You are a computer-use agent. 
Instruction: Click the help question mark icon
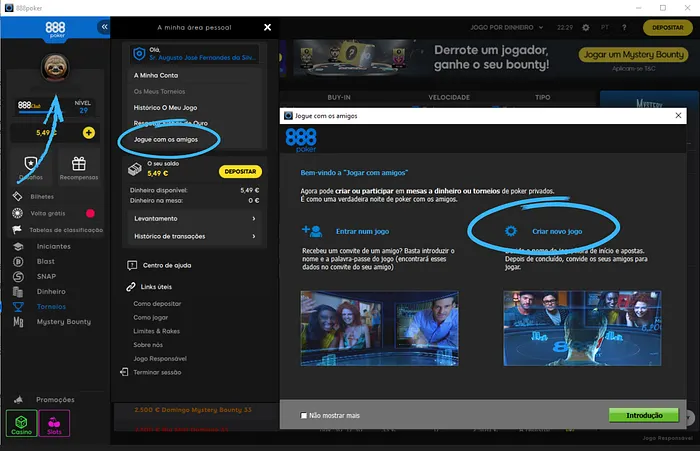624,28
